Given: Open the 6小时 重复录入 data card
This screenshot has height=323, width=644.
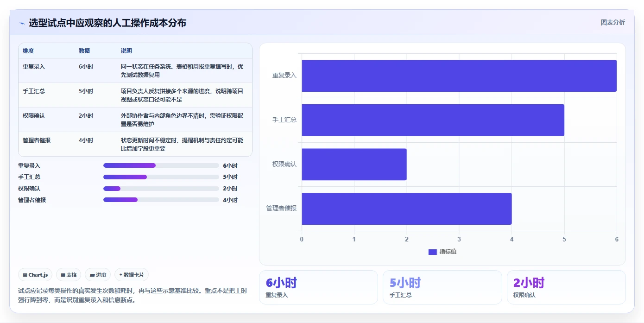Looking at the screenshot, I should [318, 287].
